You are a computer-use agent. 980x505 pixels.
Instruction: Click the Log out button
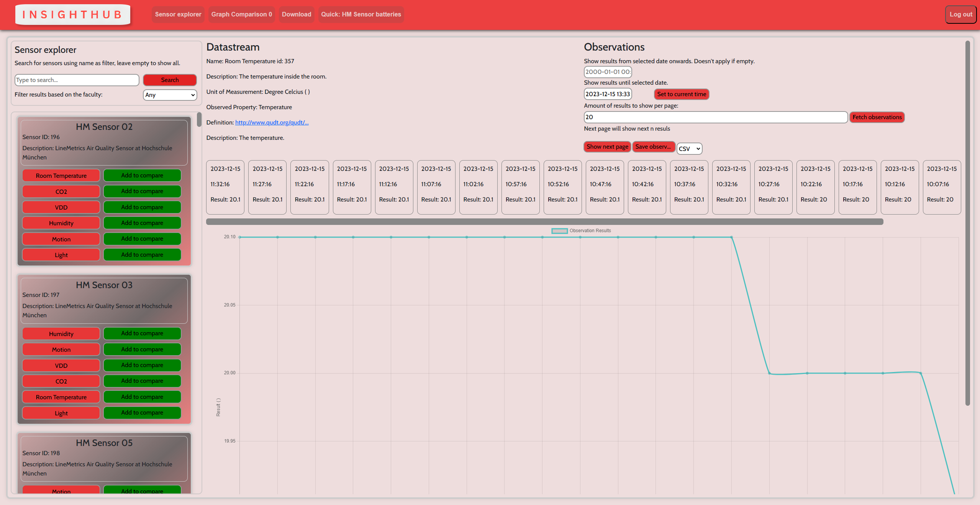(x=960, y=15)
